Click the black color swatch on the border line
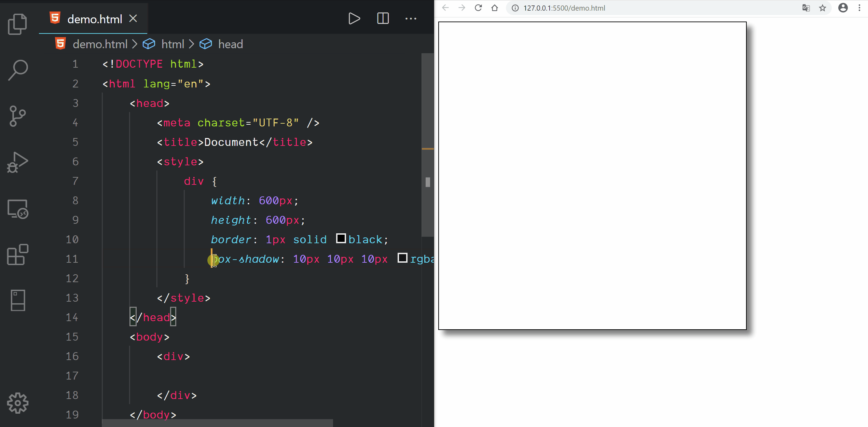 click(x=341, y=238)
